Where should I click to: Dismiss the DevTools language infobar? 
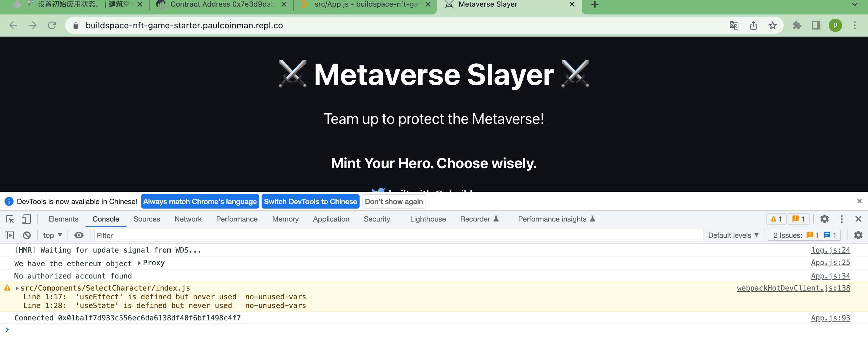pyautogui.click(x=859, y=201)
